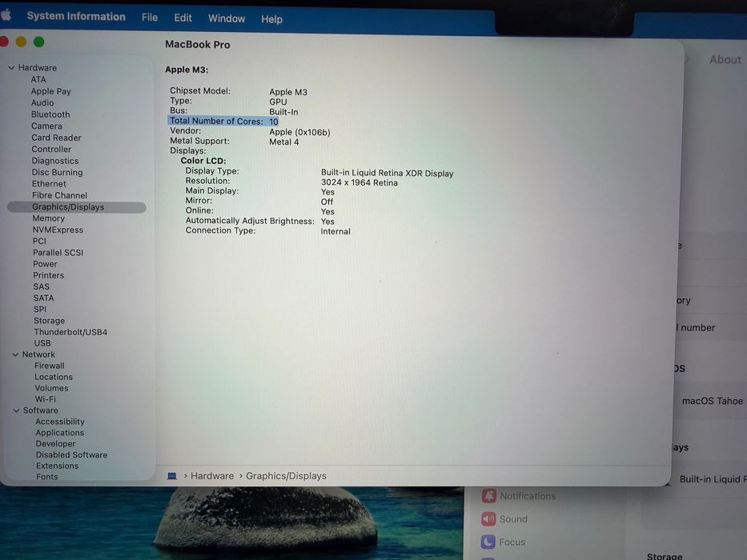Select Storage in the sidebar
The image size is (747, 560).
click(50, 321)
